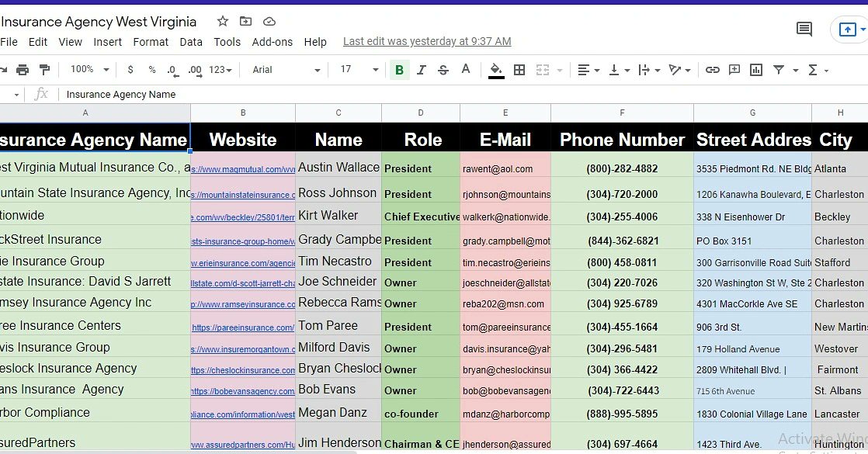The width and height of the screenshot is (868, 454).
Task: Select the Beckley city cell
Action: [840, 213]
